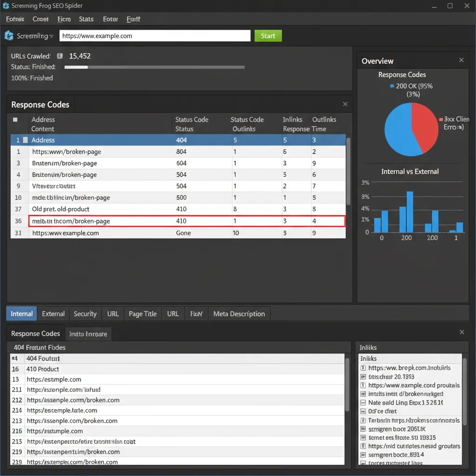Open the Croet menu
This screenshot has height=476, width=476.
tap(40, 19)
